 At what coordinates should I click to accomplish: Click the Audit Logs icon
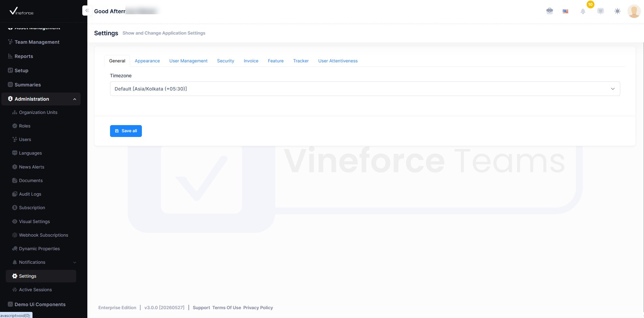15,194
